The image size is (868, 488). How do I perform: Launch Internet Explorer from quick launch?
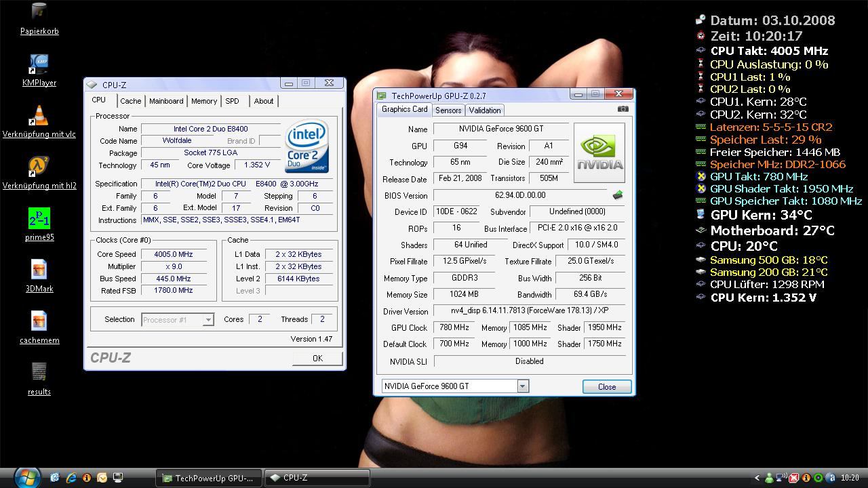[x=71, y=478]
